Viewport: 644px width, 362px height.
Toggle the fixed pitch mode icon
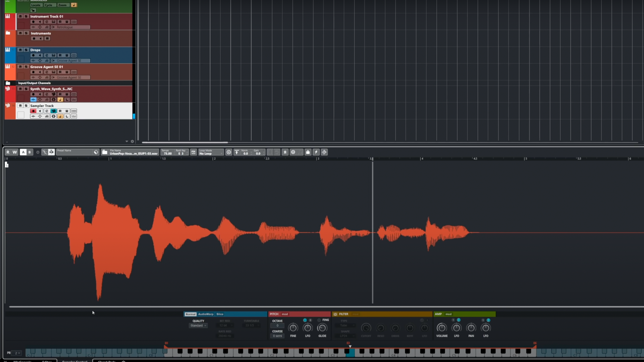[x=44, y=152]
